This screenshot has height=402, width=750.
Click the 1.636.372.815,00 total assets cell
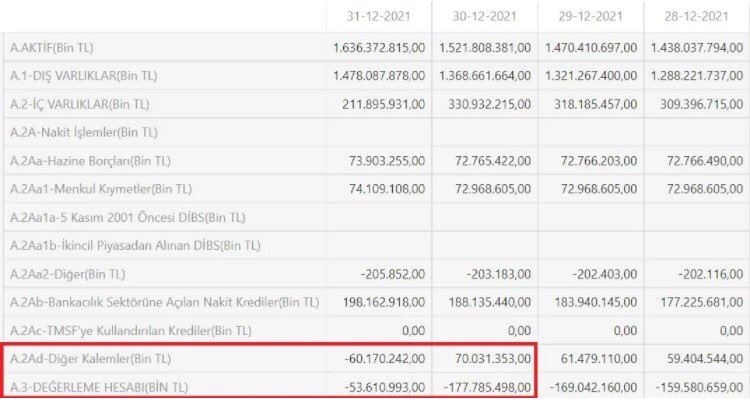point(382,47)
